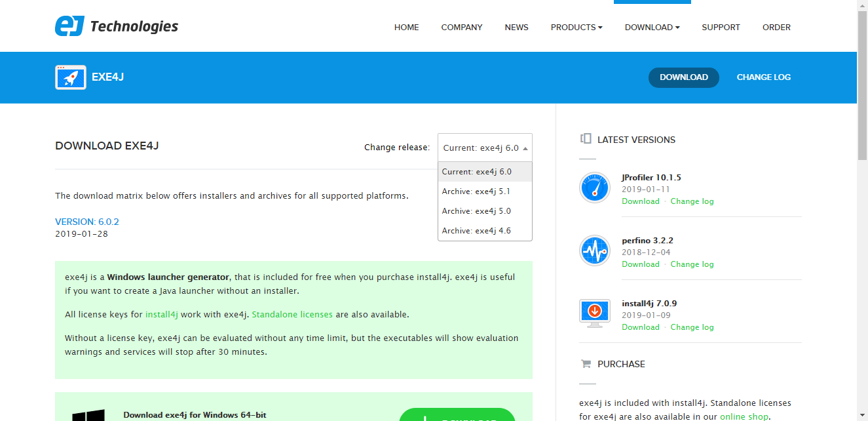The height and width of the screenshot is (421, 868).
Task: Go to the HOME page
Action: click(x=407, y=27)
